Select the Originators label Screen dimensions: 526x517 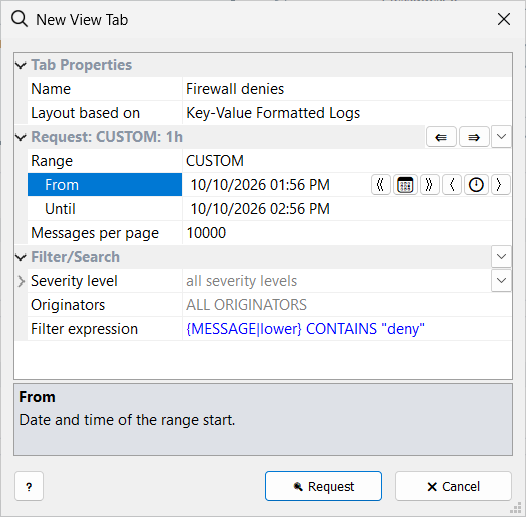(105, 305)
